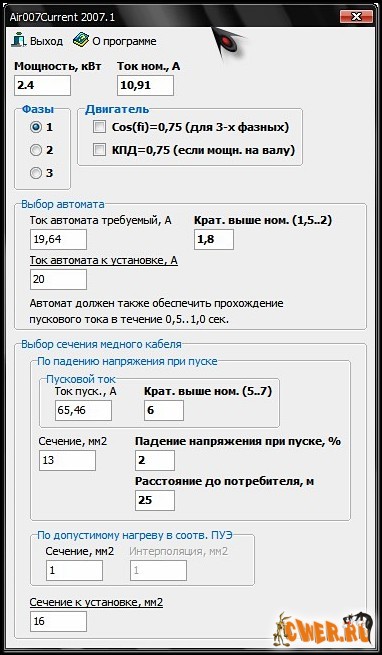Close the Air007Current window
Screen dimensions: 382x655
pyautogui.click(x=356, y=16)
